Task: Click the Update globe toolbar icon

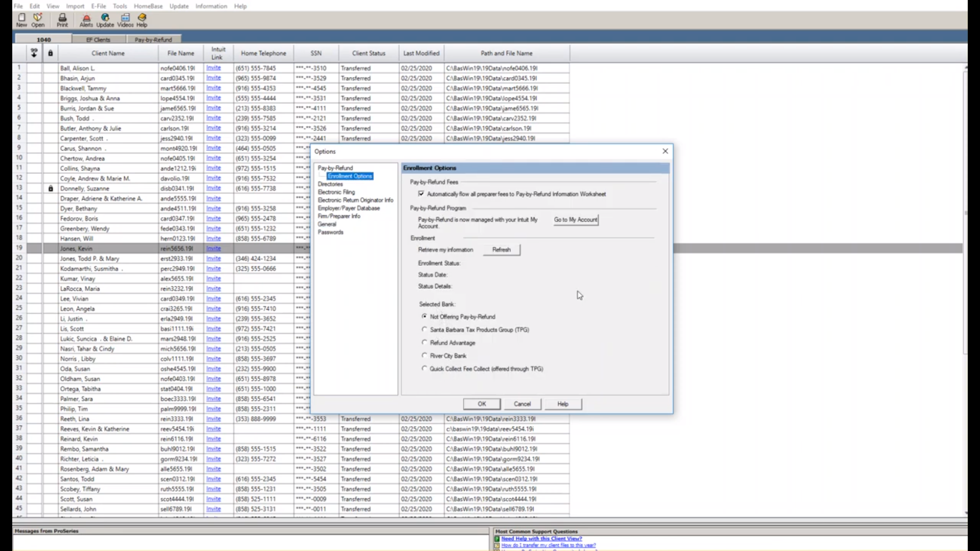Action: pos(105,20)
